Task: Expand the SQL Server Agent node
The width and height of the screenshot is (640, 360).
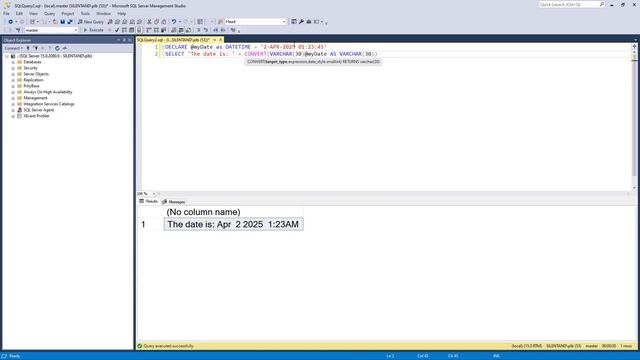Action: [13, 110]
